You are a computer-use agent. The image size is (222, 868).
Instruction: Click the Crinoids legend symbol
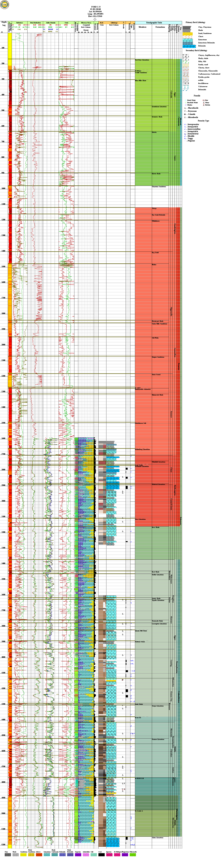185,114
